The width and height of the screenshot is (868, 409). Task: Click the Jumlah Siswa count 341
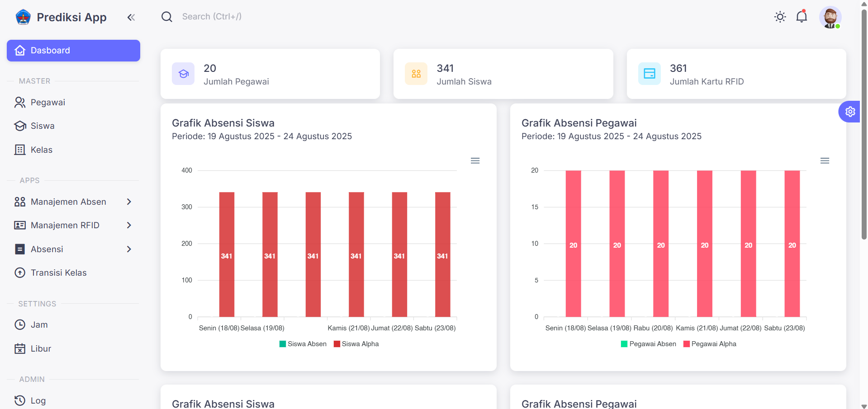tap(445, 68)
